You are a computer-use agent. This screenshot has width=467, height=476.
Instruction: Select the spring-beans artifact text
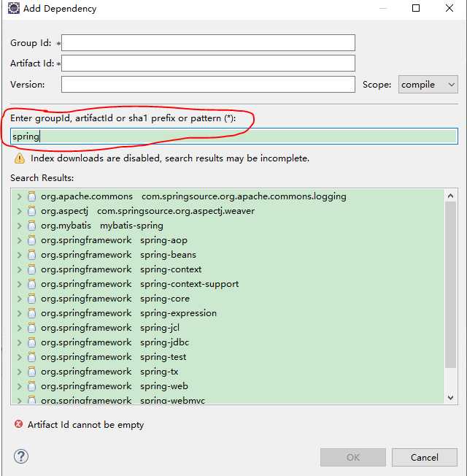tap(168, 255)
